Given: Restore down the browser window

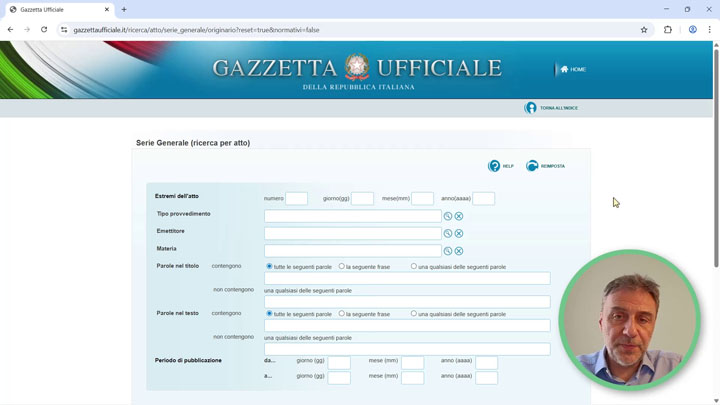Looking at the screenshot, I should pyautogui.click(x=687, y=9).
